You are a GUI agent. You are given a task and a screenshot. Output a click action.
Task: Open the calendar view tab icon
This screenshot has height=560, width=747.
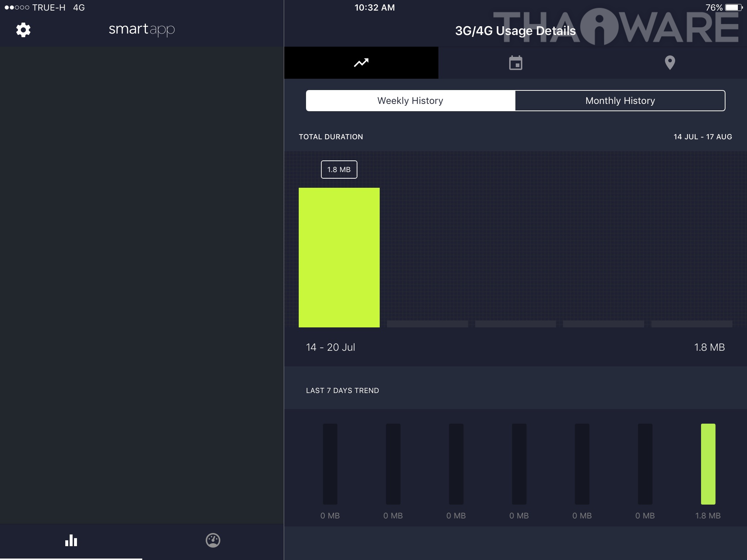click(x=515, y=63)
